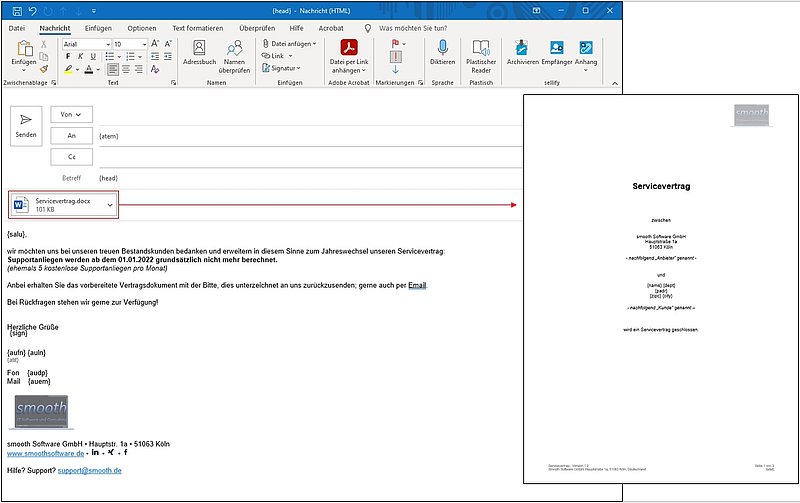Increase paragraph indent

(x=168, y=57)
